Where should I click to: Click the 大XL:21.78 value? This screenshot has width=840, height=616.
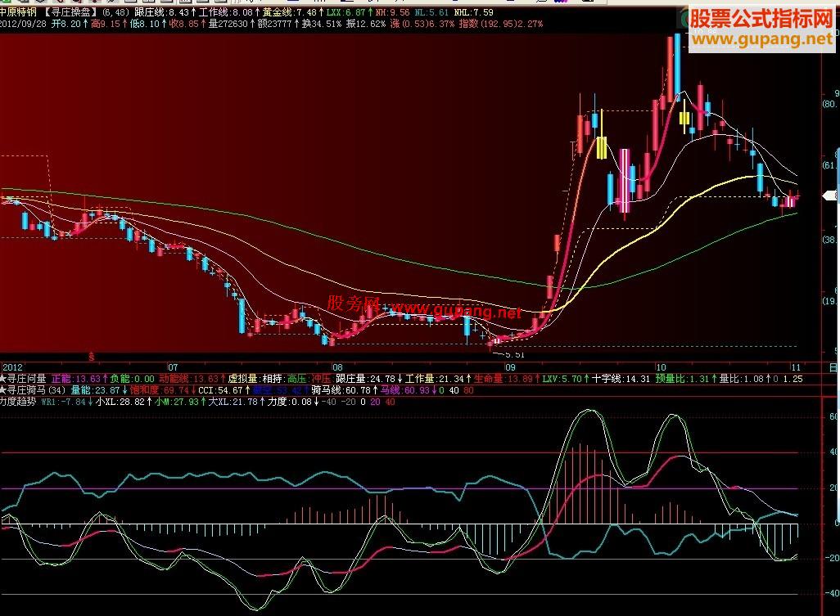pos(237,402)
